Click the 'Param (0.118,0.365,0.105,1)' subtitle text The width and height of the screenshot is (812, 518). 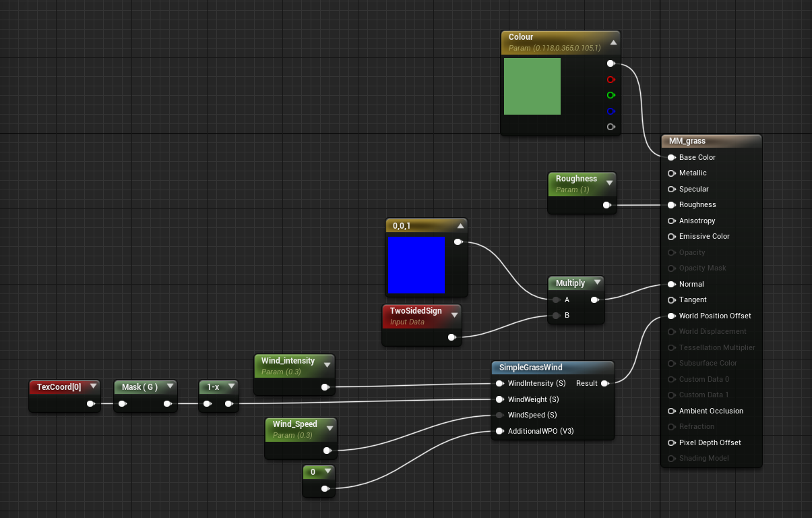point(554,49)
